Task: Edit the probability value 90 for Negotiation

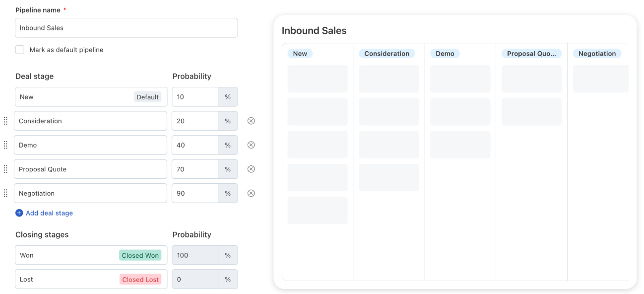Action: click(195, 193)
